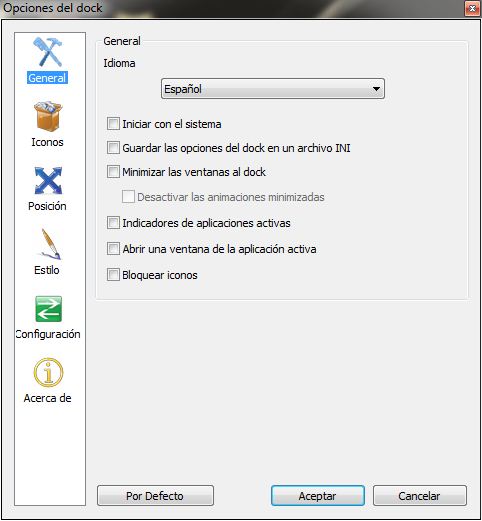The width and height of the screenshot is (482, 521).
Task: Open the Idioma Español dropdown
Action: coord(273,89)
